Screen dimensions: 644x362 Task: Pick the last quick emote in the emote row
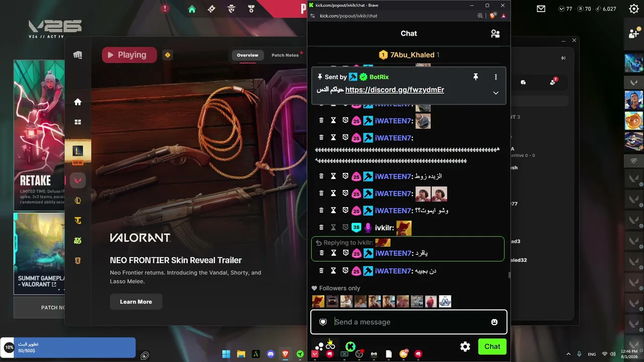point(445,301)
